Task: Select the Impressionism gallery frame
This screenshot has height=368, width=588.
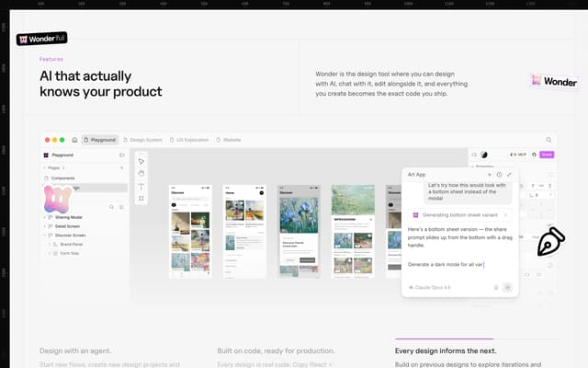Action: (353, 231)
